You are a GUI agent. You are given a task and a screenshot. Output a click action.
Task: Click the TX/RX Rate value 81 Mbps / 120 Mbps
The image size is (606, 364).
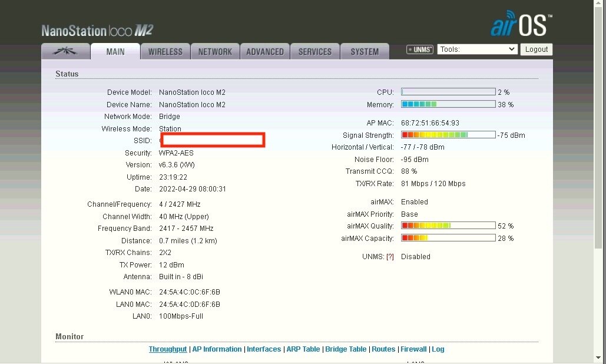pyautogui.click(x=433, y=184)
